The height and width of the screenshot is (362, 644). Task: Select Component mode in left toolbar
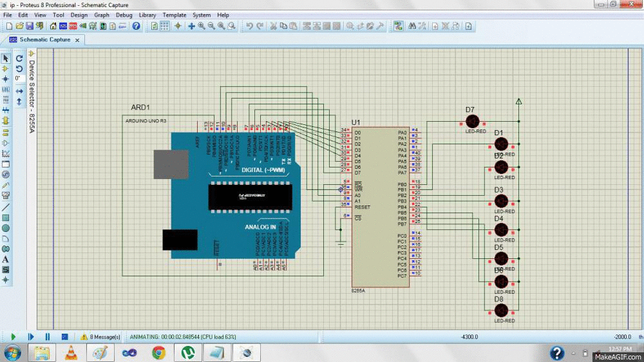pos(6,69)
